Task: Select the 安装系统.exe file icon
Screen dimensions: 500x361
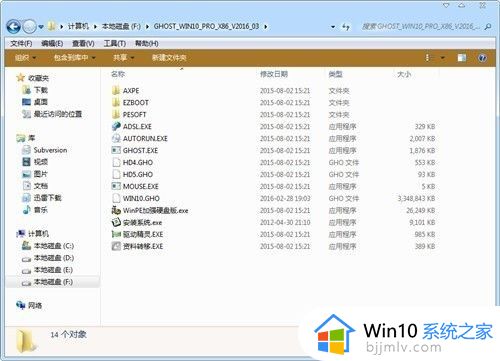Action: coord(116,222)
